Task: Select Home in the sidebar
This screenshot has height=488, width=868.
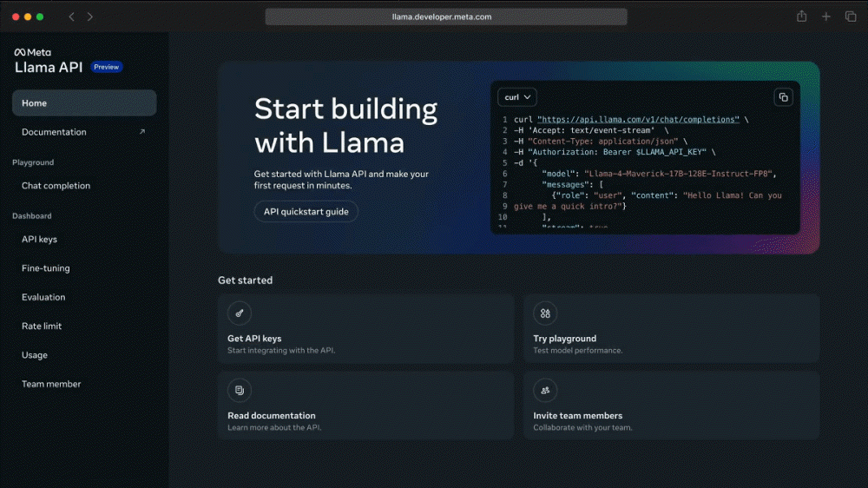Action: point(84,103)
